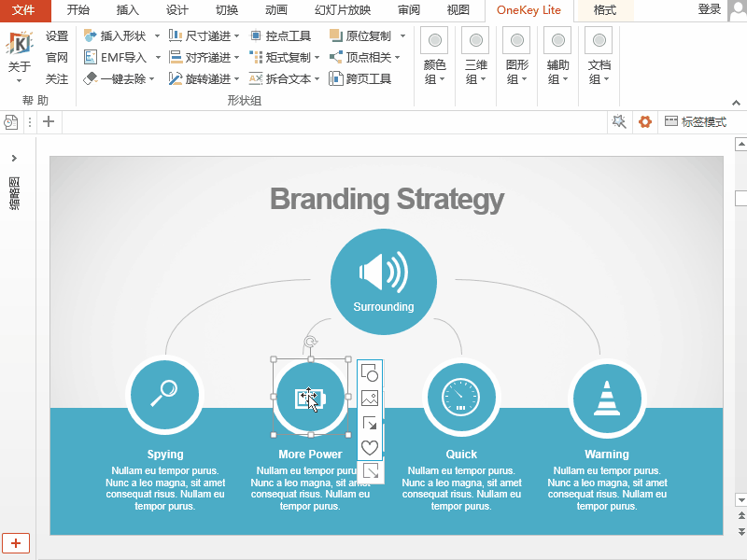Expand the EMF导入 dropdown arrow

tap(158, 58)
